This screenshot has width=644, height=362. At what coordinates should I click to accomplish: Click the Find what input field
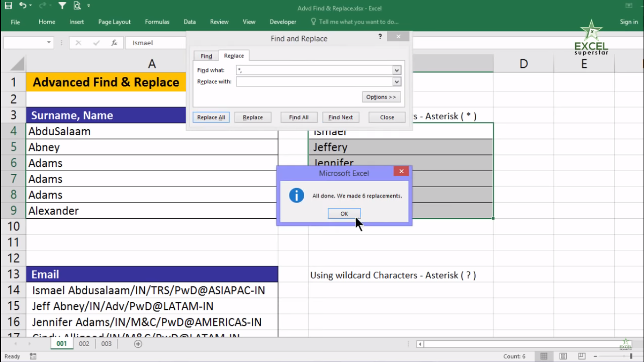[x=314, y=70]
